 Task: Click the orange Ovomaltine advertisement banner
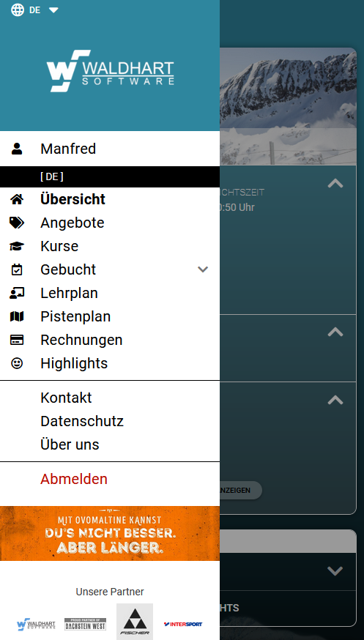110,534
